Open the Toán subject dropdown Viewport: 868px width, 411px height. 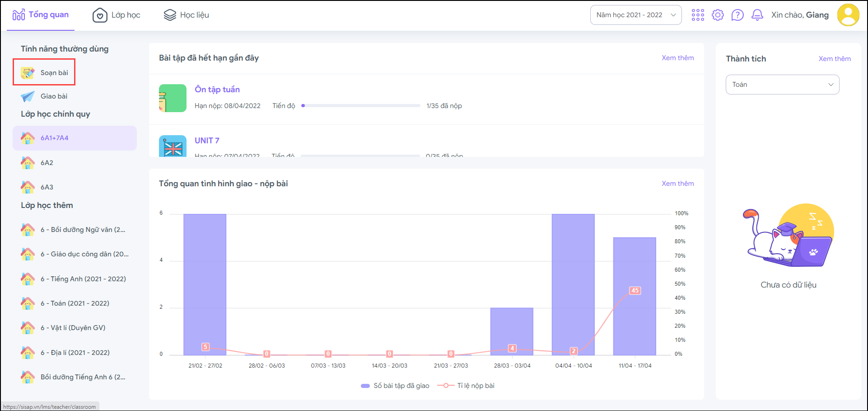[782, 85]
